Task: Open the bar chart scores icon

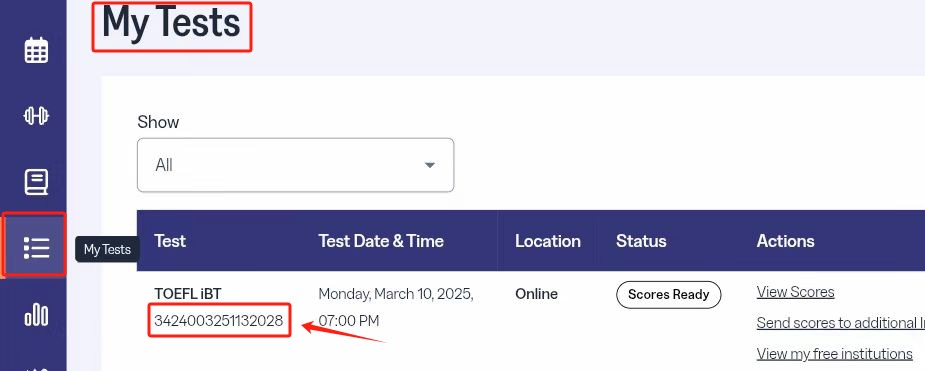Action: tap(36, 314)
